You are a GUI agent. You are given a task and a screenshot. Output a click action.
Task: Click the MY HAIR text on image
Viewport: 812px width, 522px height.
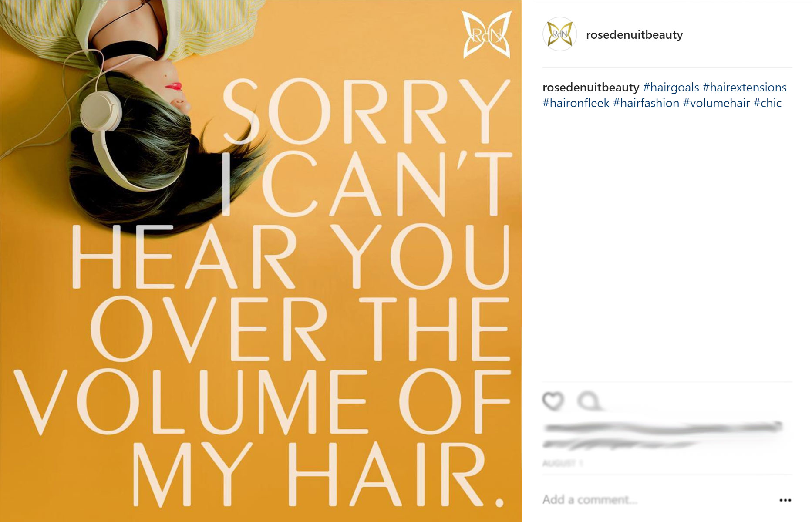(x=318, y=475)
